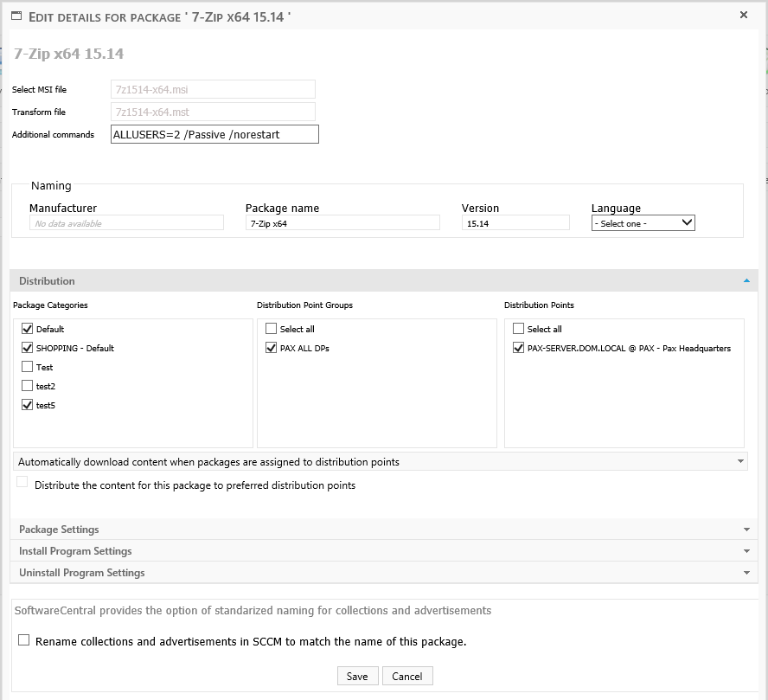Toggle Select all for Distribution Points
Image resolution: width=768 pixels, height=700 pixels.
pos(519,329)
